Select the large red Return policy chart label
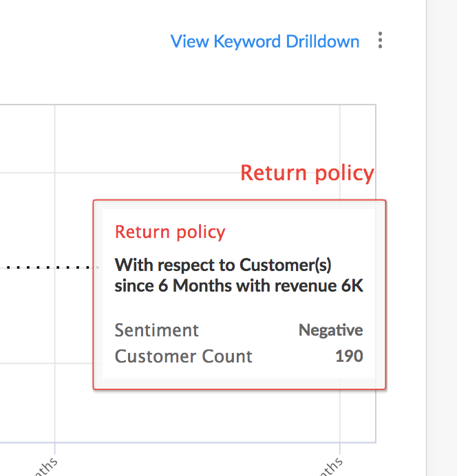This screenshot has height=476, width=457. pyautogui.click(x=307, y=173)
